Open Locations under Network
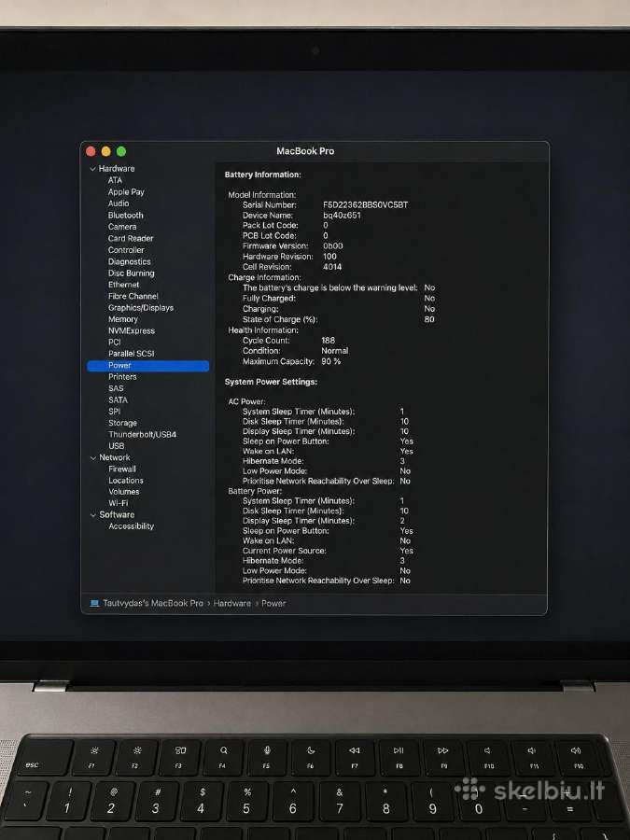630x840 pixels. pyautogui.click(x=126, y=481)
